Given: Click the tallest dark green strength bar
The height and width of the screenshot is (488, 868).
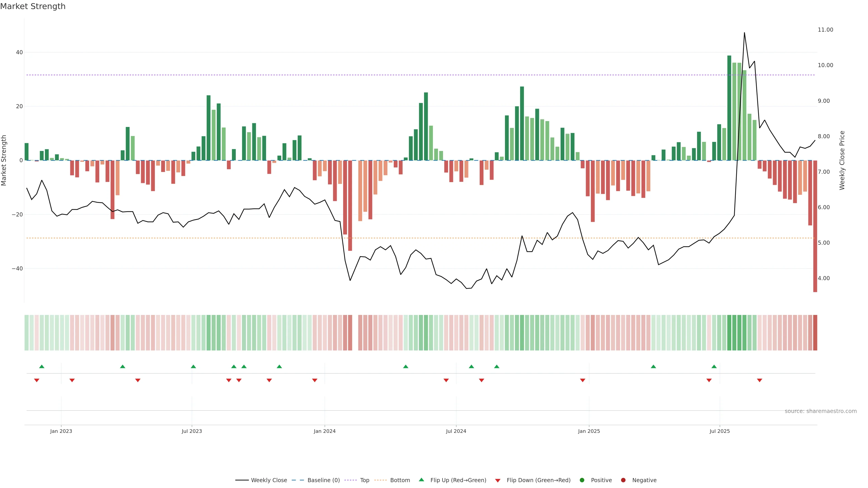Looking at the screenshot, I should (729, 108).
